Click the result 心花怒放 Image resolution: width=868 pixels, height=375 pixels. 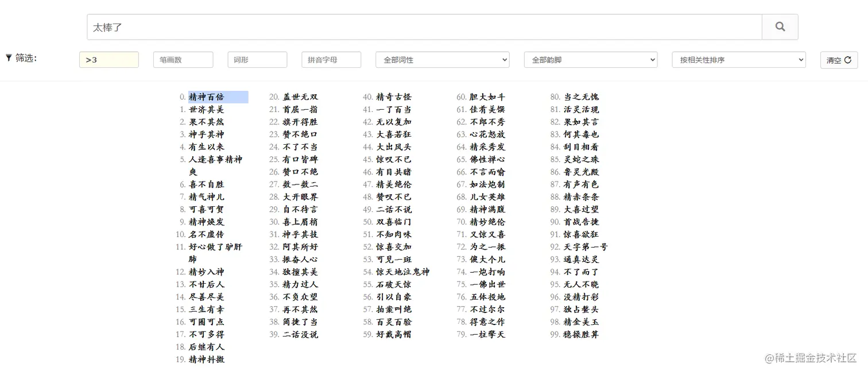click(x=487, y=134)
